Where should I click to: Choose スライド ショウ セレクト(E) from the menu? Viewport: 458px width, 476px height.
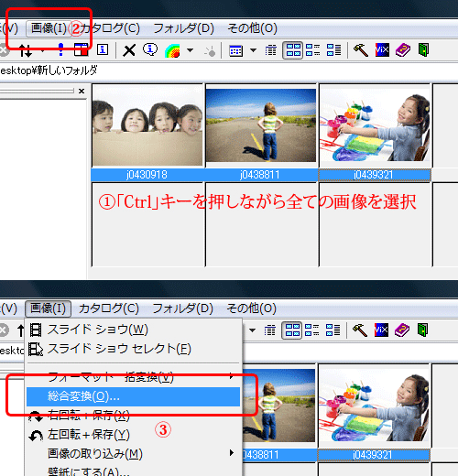pyautogui.click(x=133, y=349)
